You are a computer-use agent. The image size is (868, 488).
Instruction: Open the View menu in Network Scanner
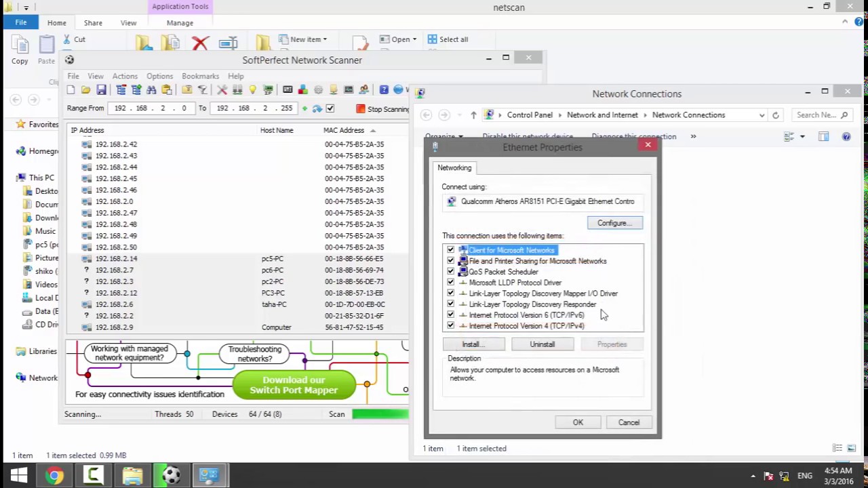[x=96, y=76]
